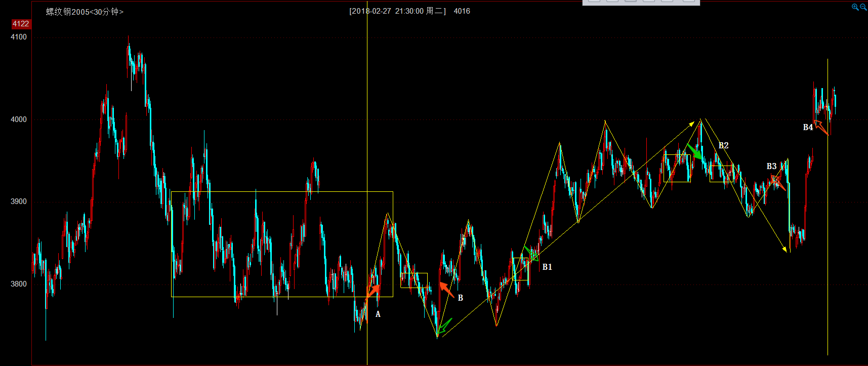Click the cursor price value 4016
Viewport: 868px width, 366px height.
coord(462,11)
